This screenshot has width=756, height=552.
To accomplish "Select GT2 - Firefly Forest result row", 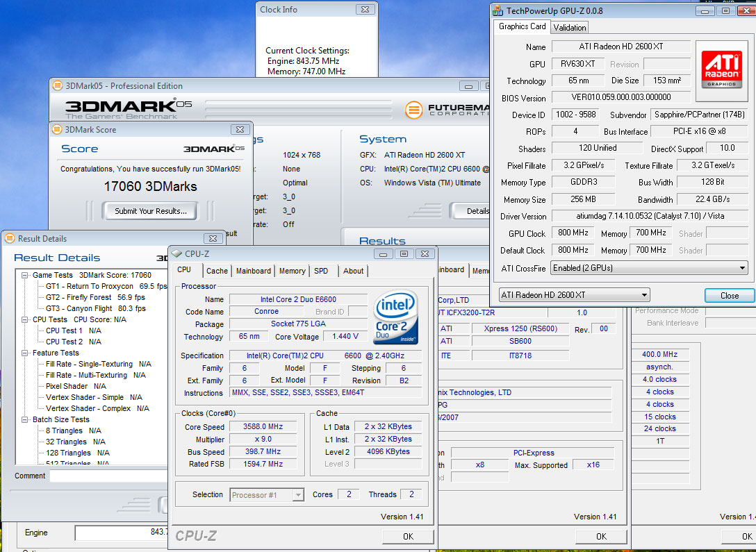I will pyautogui.click(x=95, y=297).
